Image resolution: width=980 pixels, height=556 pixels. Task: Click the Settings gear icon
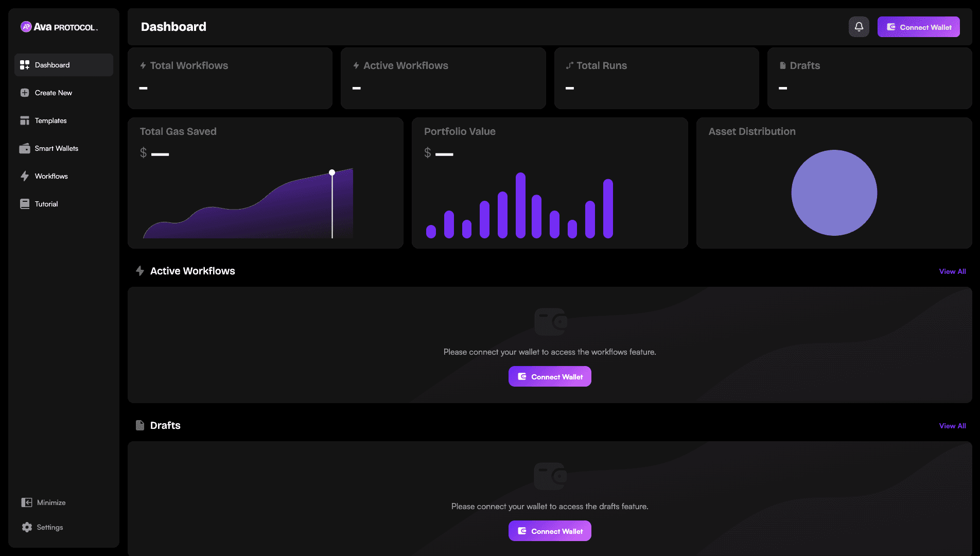coord(27,527)
